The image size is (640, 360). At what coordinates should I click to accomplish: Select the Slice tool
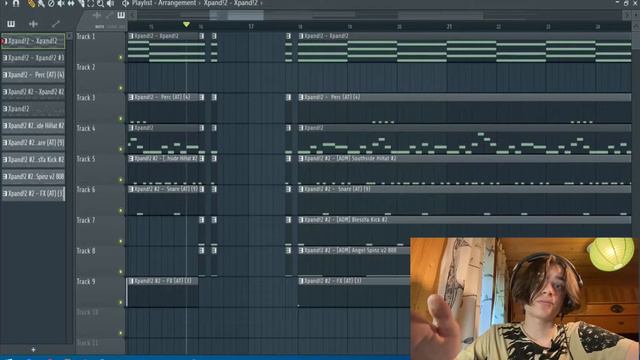click(x=81, y=4)
